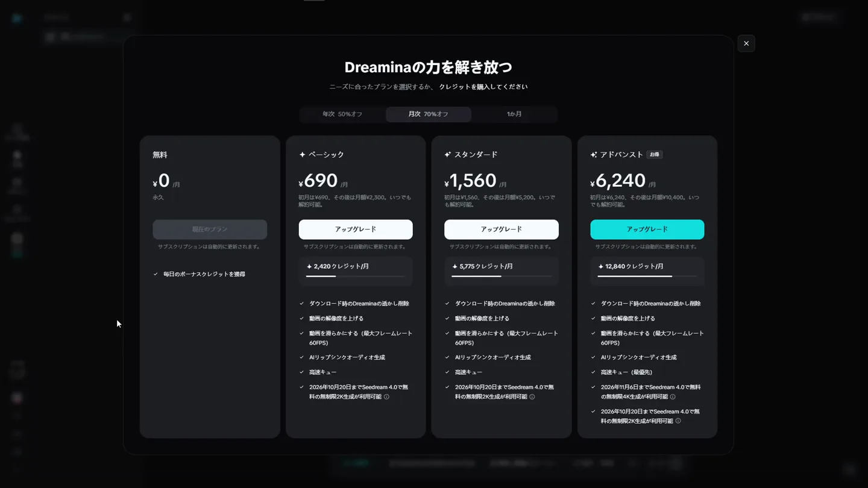Image resolution: width=868 pixels, height=488 pixels.
Task: Click the ¥0 /月 free price
Action: (166, 181)
